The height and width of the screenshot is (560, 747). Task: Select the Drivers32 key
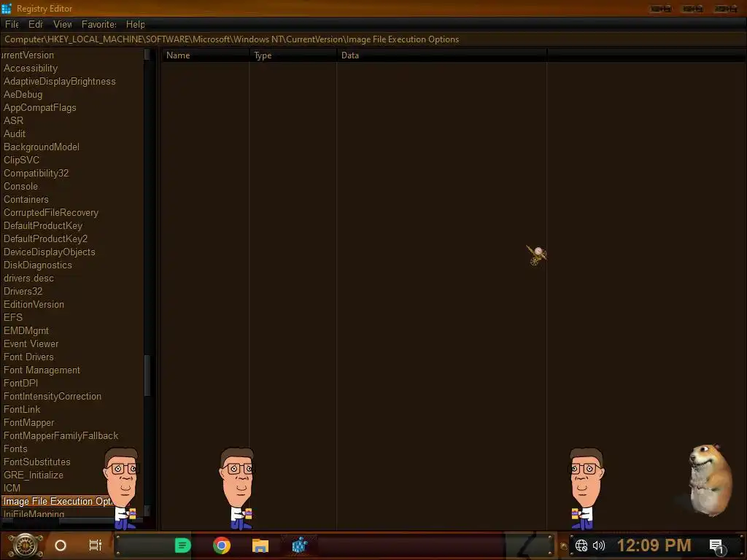pos(23,291)
